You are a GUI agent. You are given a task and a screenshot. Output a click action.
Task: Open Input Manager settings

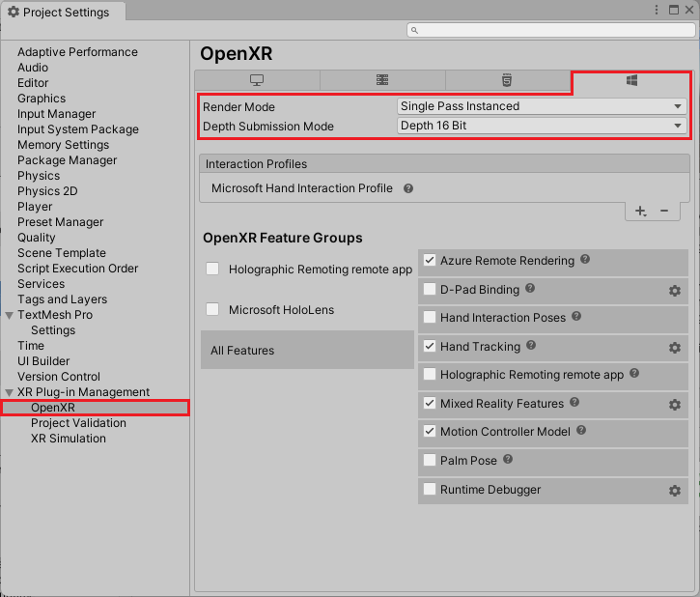pyautogui.click(x=56, y=114)
